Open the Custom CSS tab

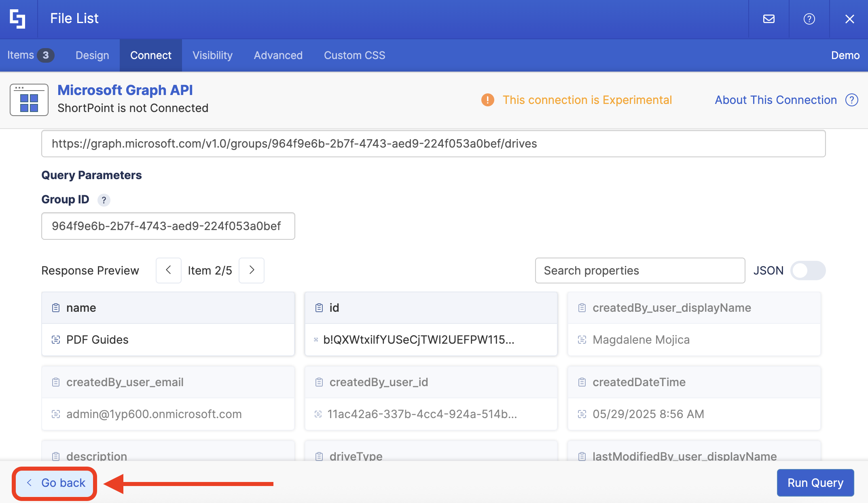tap(354, 55)
